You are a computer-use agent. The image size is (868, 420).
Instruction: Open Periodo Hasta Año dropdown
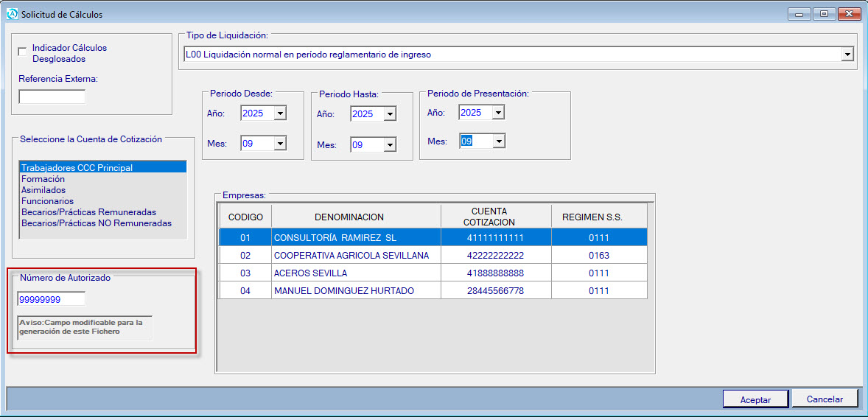pos(390,114)
